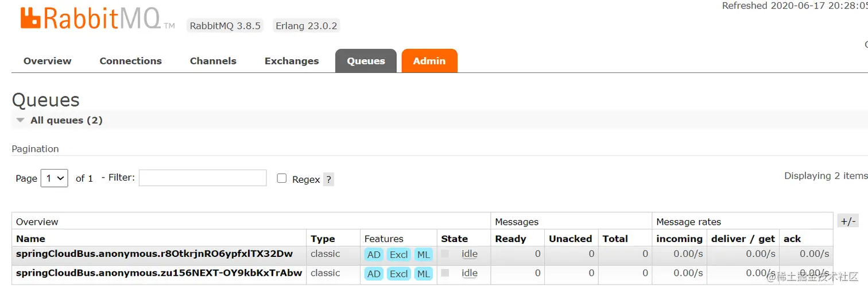Open the Page number dropdown
Screen dimensions: 868x292
(x=55, y=178)
